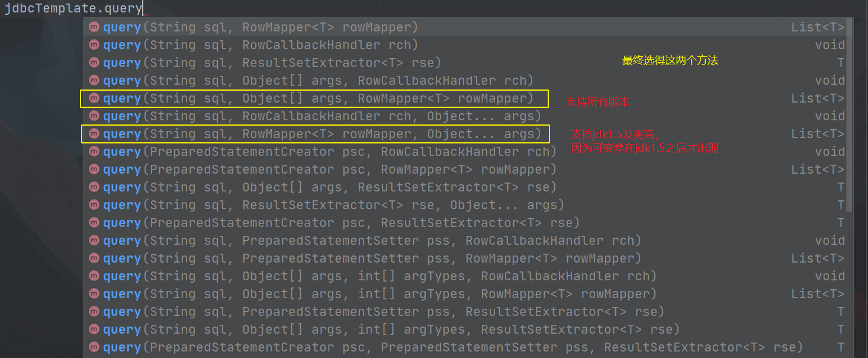Click List<T> type of query(PreparedStatementCreator psc, RowMapper<T> rowMapper)
This screenshot has width=868, height=358.
[818, 170]
